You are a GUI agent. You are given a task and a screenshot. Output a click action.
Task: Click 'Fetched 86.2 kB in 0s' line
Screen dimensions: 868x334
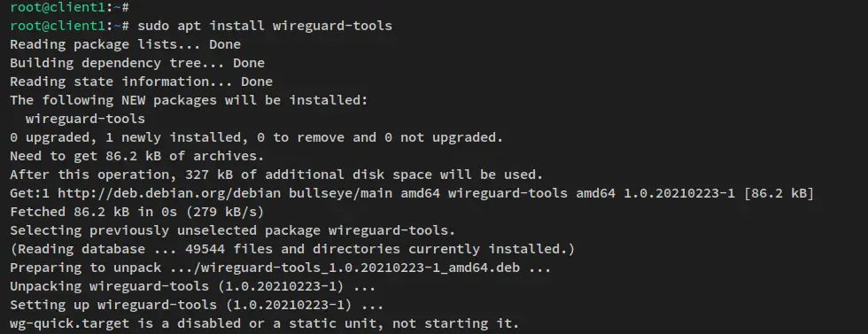(136, 212)
